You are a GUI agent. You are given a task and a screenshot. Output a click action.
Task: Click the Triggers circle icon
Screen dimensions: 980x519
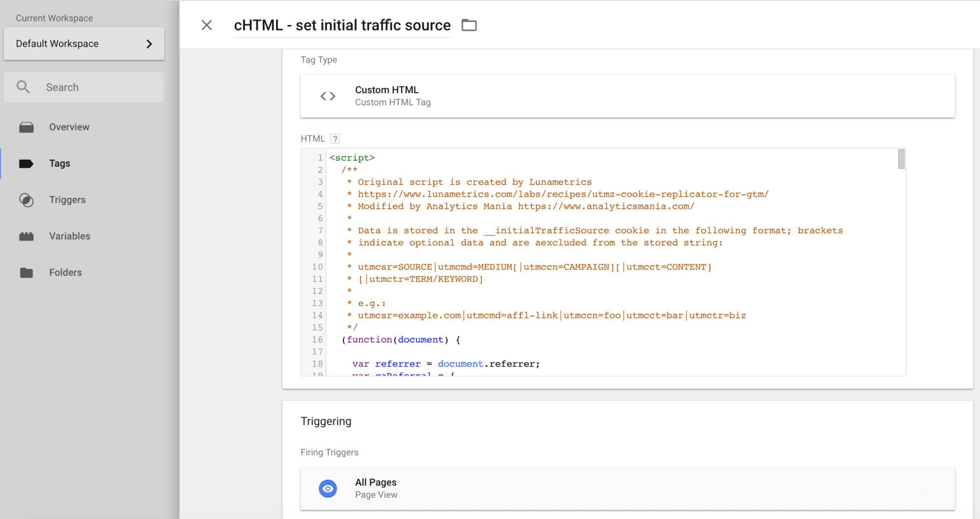(x=26, y=200)
